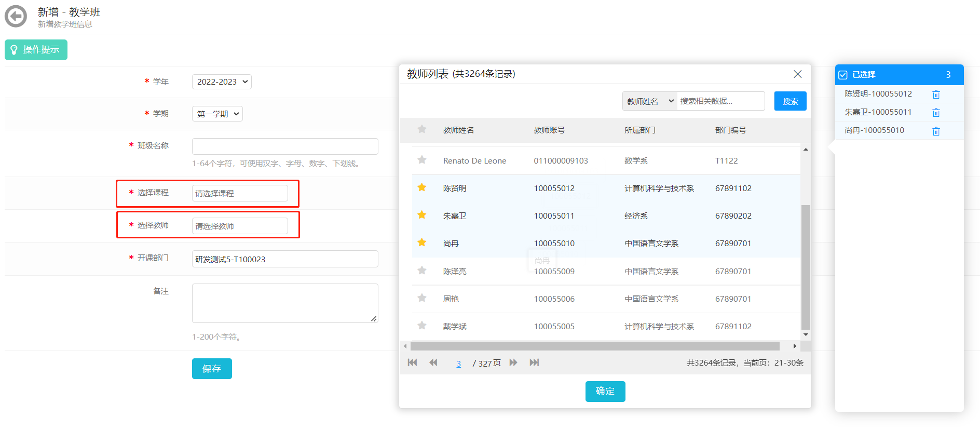Open the 学年 2022-2023 dropdown
This screenshot has width=980, height=431.
pos(222,82)
